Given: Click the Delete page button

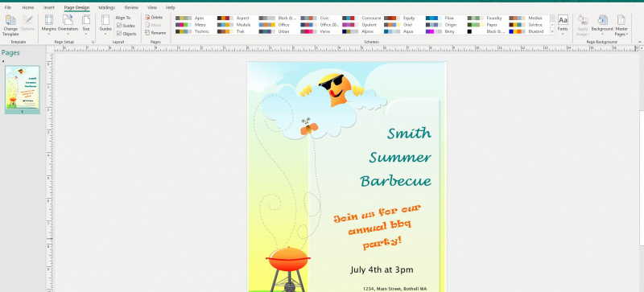Looking at the screenshot, I should tap(154, 17).
